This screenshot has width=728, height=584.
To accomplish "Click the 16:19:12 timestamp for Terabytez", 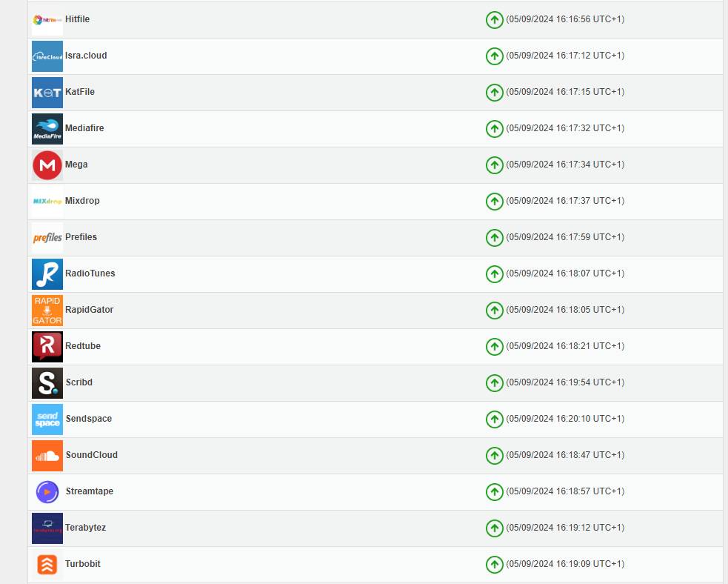I will 565,528.
